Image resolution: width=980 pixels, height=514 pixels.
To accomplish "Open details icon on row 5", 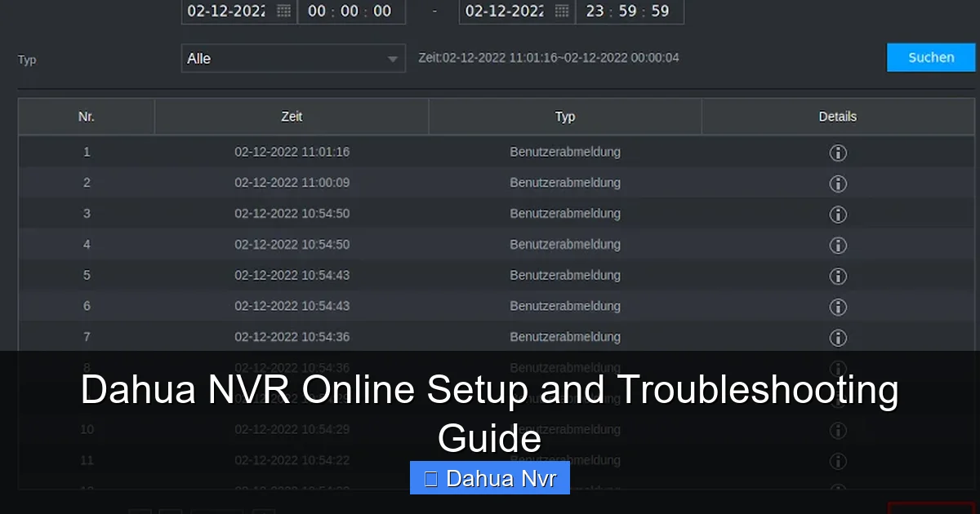I will click(x=838, y=276).
